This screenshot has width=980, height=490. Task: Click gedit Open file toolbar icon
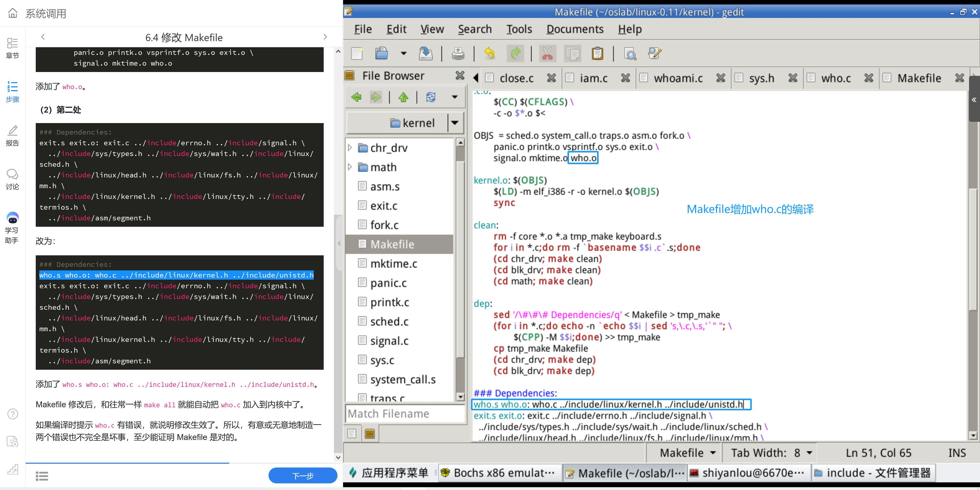(x=382, y=53)
